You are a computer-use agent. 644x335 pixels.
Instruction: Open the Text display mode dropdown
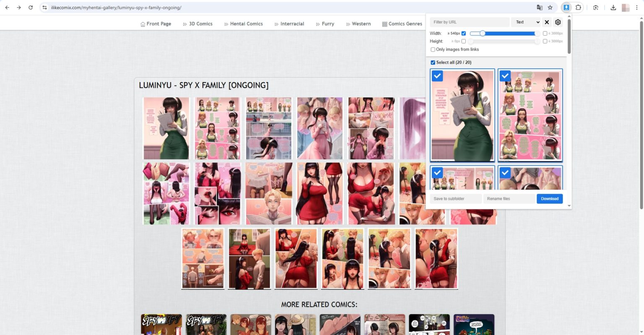click(x=526, y=22)
